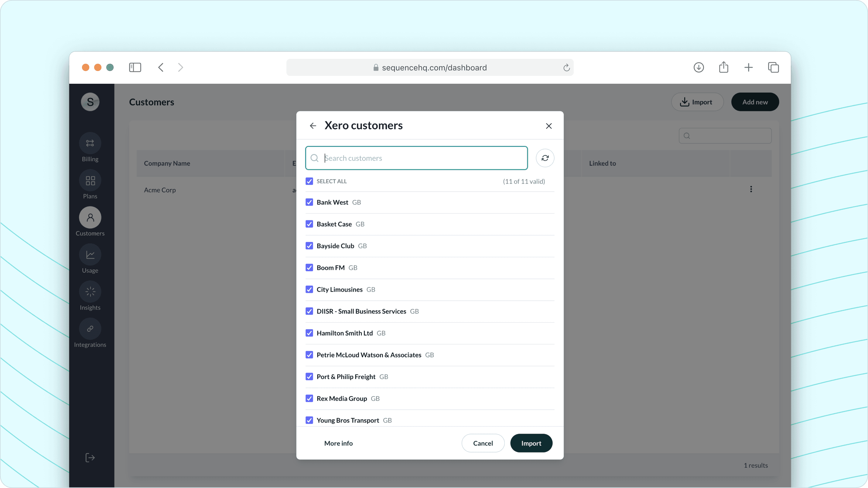Open the Acme Corp row options menu
Image resolution: width=868 pixels, height=488 pixels.
(751, 189)
